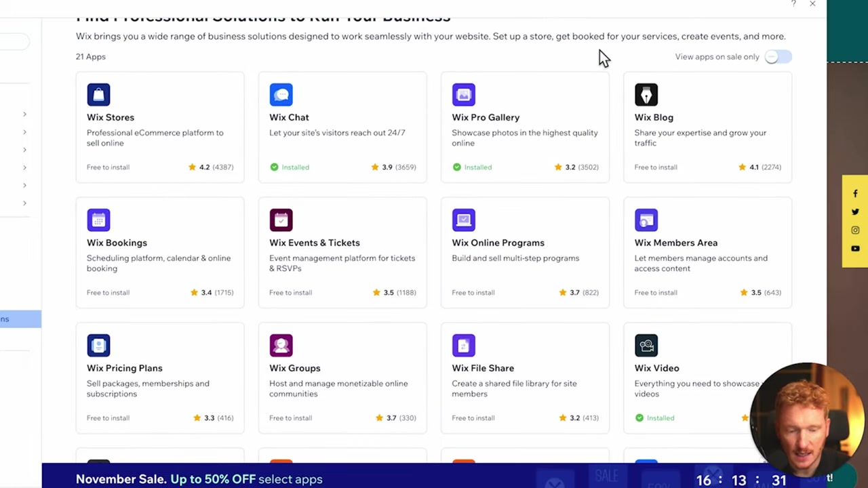Click Wix Chat 3.9 (3659) rating
Screen dimensions: 868x488
click(393, 167)
